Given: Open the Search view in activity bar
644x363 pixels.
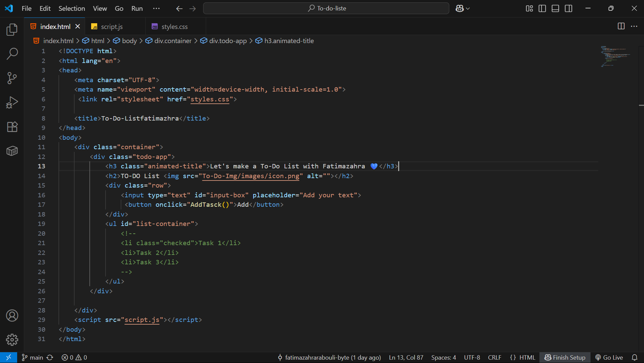Looking at the screenshot, I should [x=12, y=54].
